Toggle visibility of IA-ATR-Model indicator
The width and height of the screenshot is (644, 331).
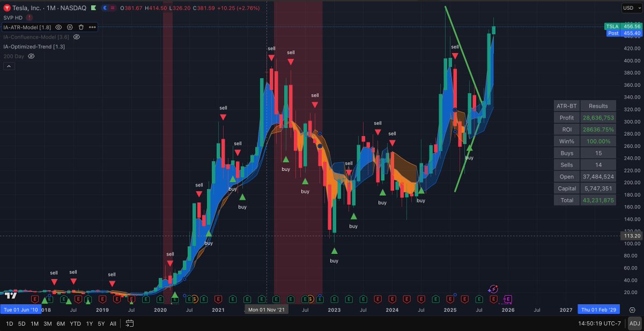[x=59, y=27]
